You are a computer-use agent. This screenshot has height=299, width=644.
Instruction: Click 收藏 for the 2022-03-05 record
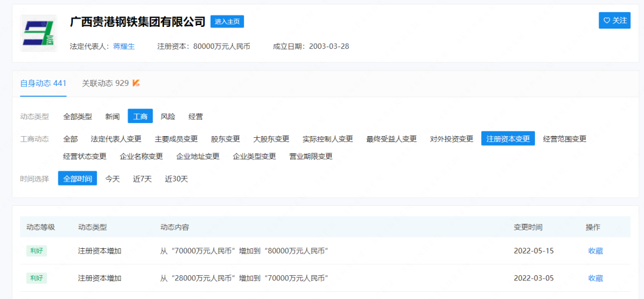pyautogui.click(x=595, y=278)
